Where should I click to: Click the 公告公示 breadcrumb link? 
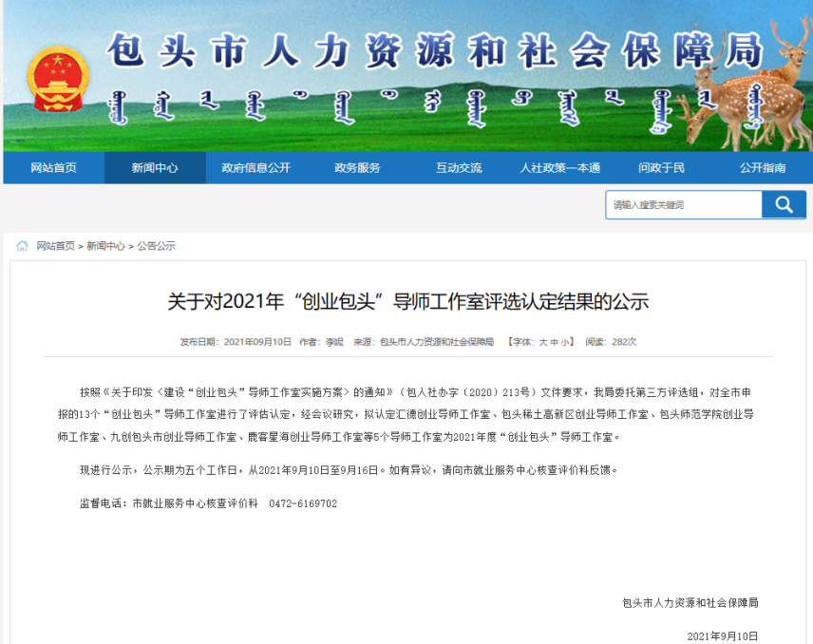pos(157,246)
